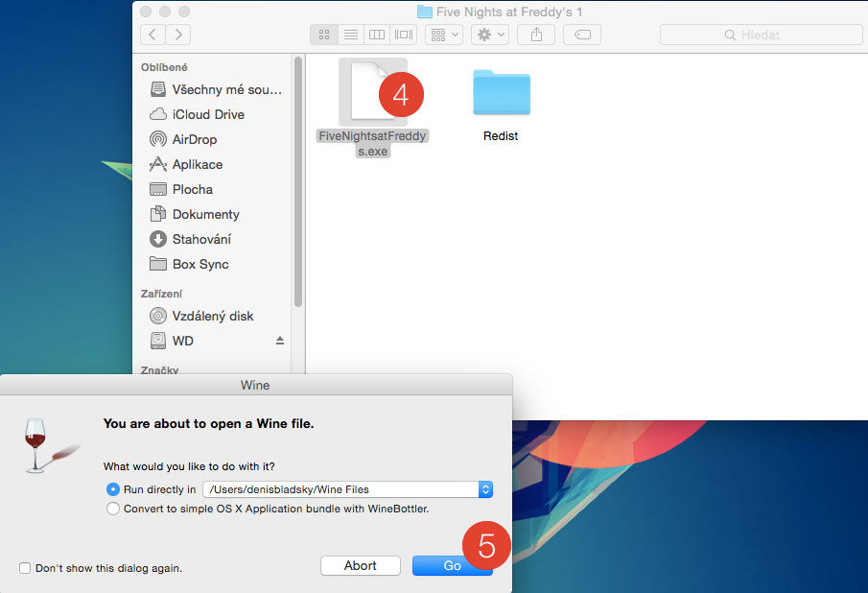The height and width of the screenshot is (593, 868).
Task: Click the Share toolbar icon
Action: click(x=536, y=35)
